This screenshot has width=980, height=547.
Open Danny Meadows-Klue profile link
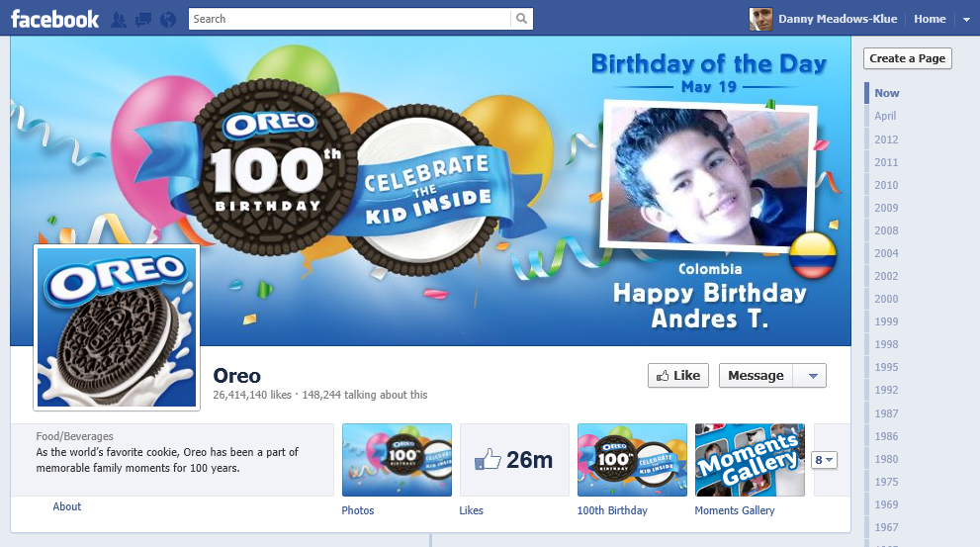click(838, 19)
